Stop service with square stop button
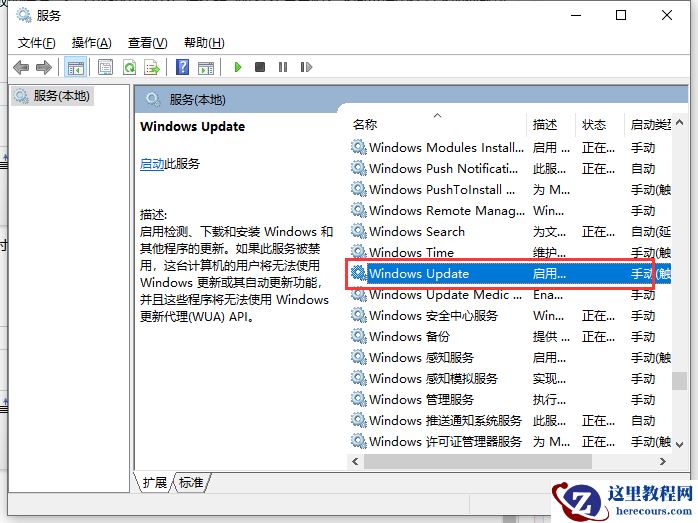 (x=260, y=67)
